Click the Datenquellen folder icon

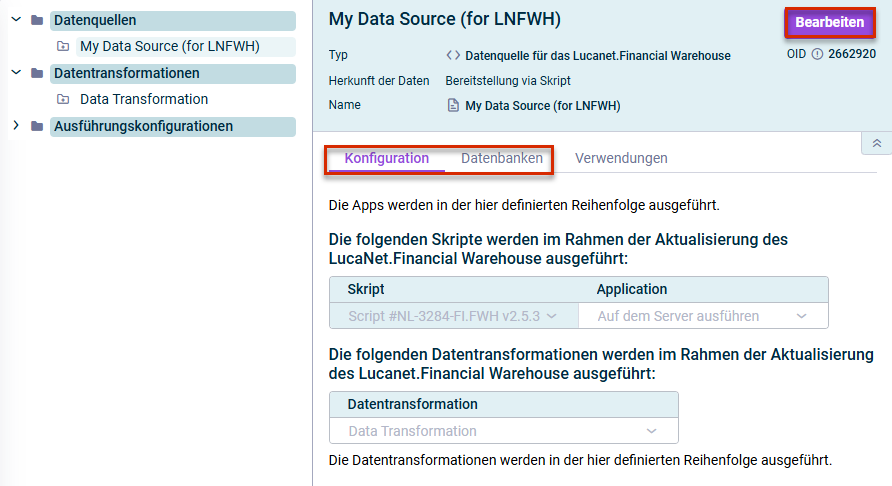pyautogui.click(x=37, y=20)
